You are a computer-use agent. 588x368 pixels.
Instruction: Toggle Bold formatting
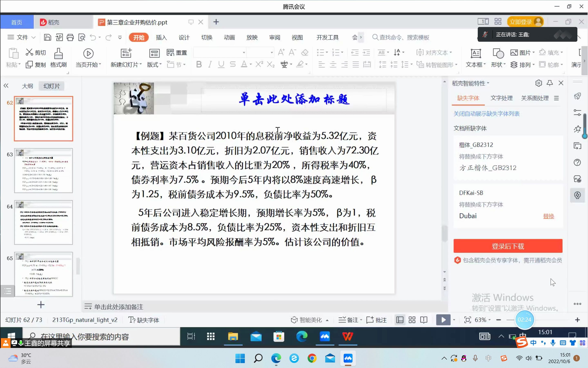(x=199, y=64)
